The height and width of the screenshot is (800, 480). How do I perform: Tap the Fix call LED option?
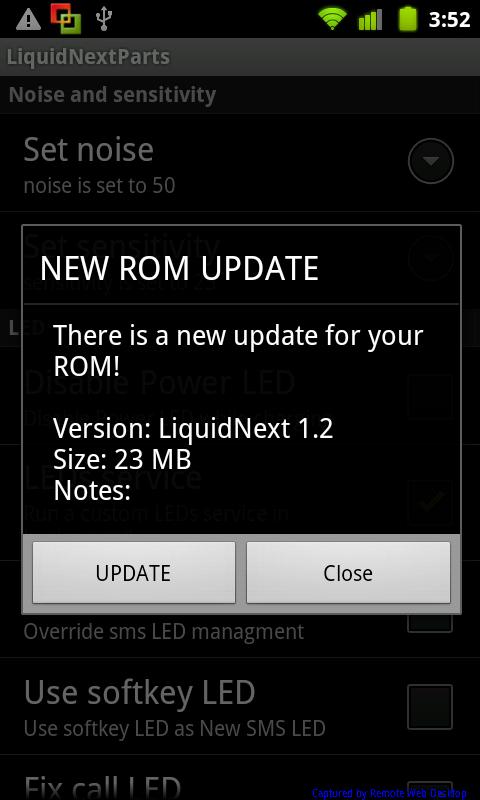pos(102,786)
